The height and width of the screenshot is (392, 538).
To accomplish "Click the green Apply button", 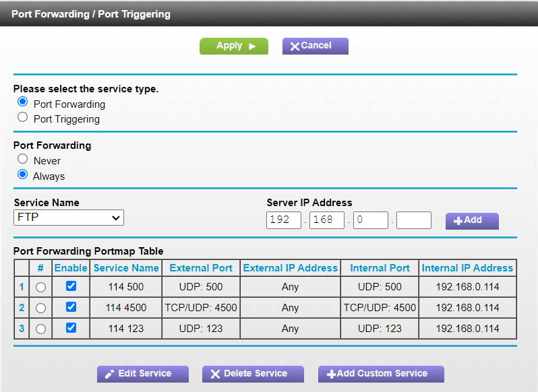I will 234,46.
